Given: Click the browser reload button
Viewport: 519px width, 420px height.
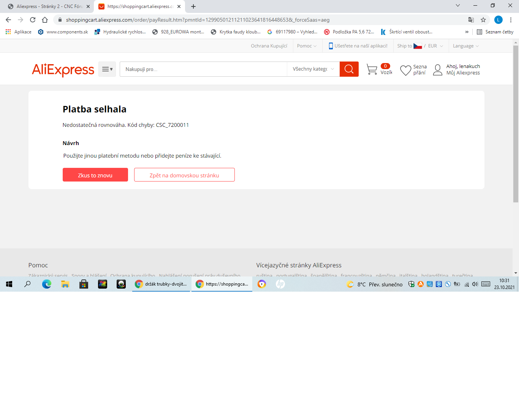Looking at the screenshot, I should pos(33,20).
